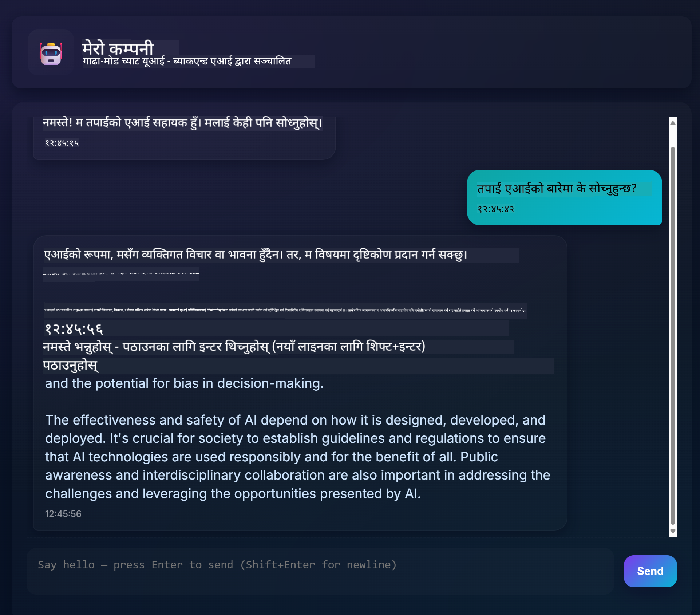Click the १२:४५:१५ timestamp in first message
700x615 pixels.
[x=62, y=143]
